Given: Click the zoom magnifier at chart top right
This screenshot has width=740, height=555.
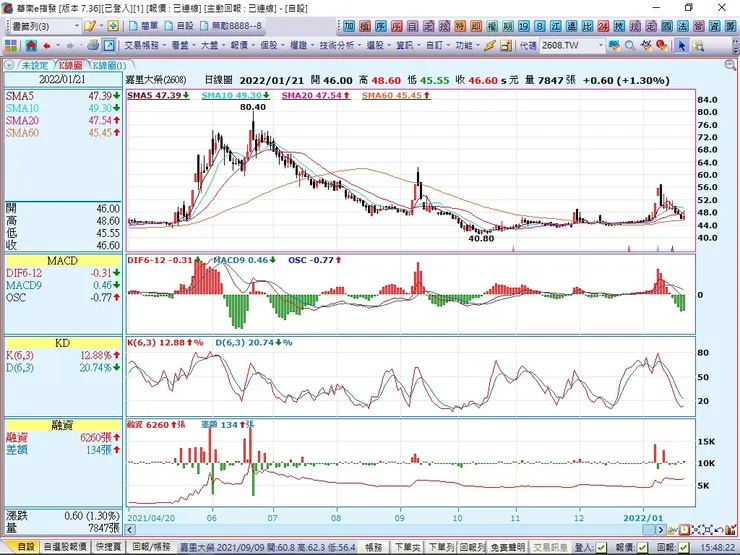Looking at the screenshot, I should point(730,65).
